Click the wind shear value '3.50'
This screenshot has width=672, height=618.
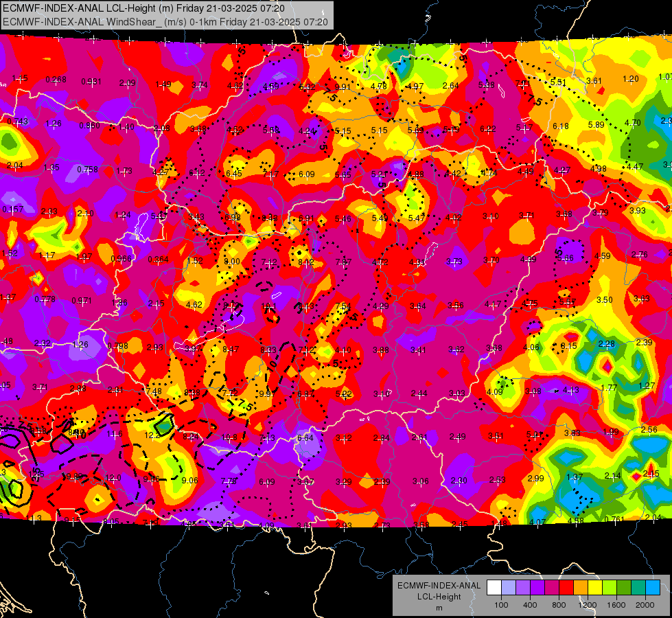pyautogui.click(x=604, y=299)
